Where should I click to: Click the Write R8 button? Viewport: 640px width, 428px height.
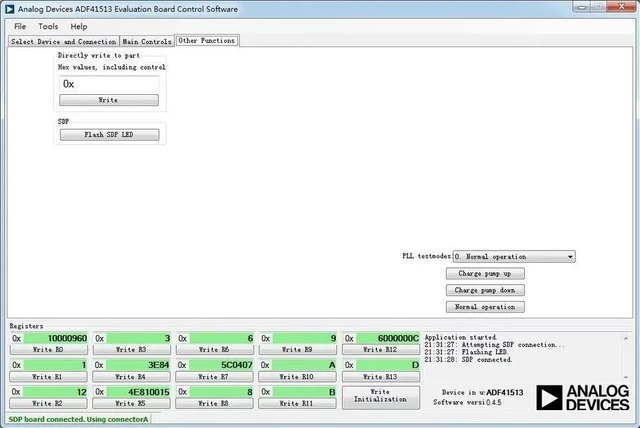[x=214, y=403]
